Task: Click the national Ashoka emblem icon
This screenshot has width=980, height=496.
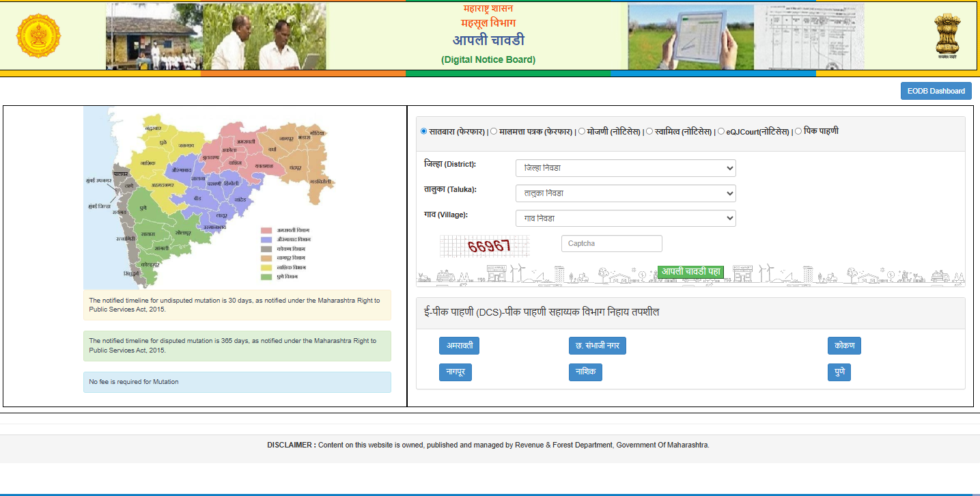Action: pyautogui.click(x=947, y=36)
